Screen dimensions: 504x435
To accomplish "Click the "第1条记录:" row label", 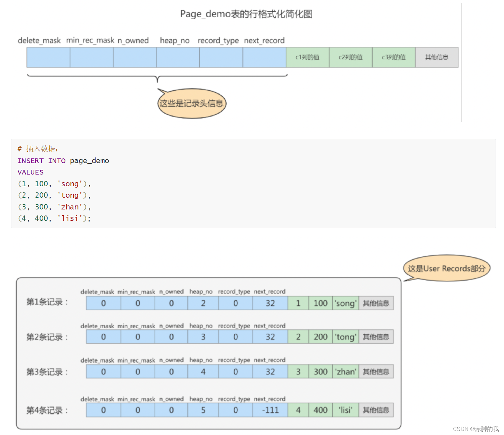I will click(47, 302).
